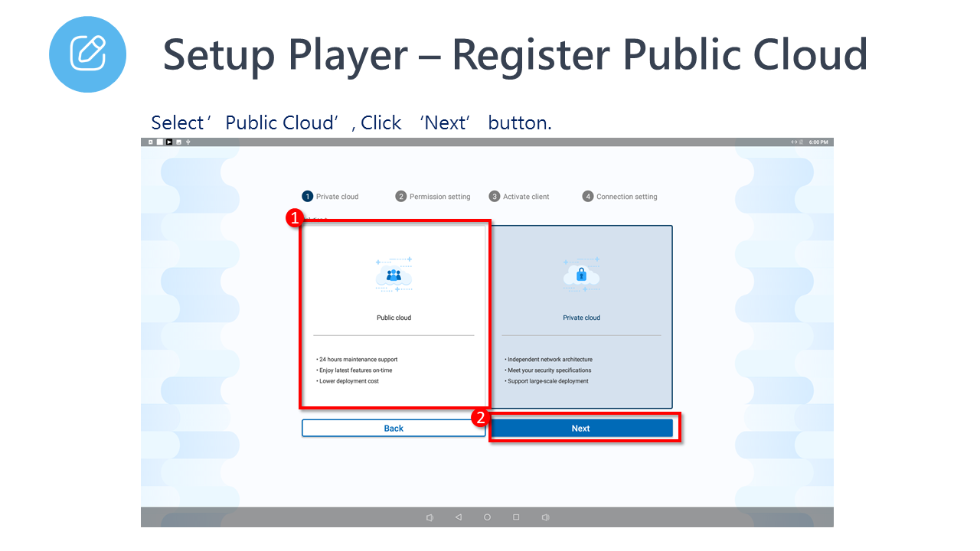Click the public cloud people icon

tap(394, 275)
